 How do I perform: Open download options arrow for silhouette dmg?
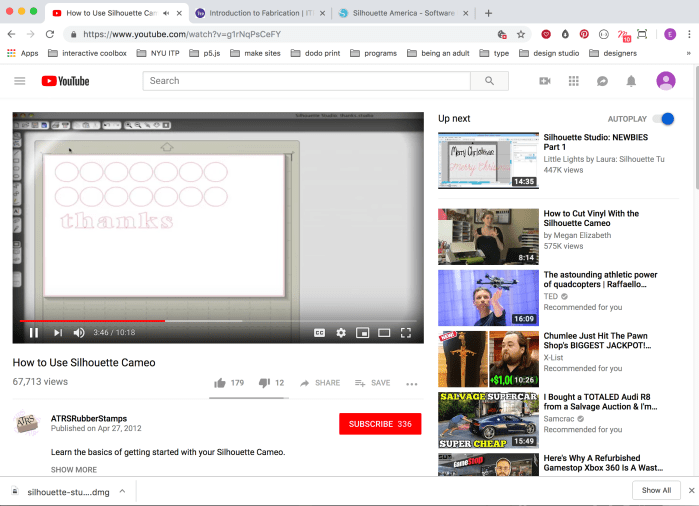click(x=122, y=491)
